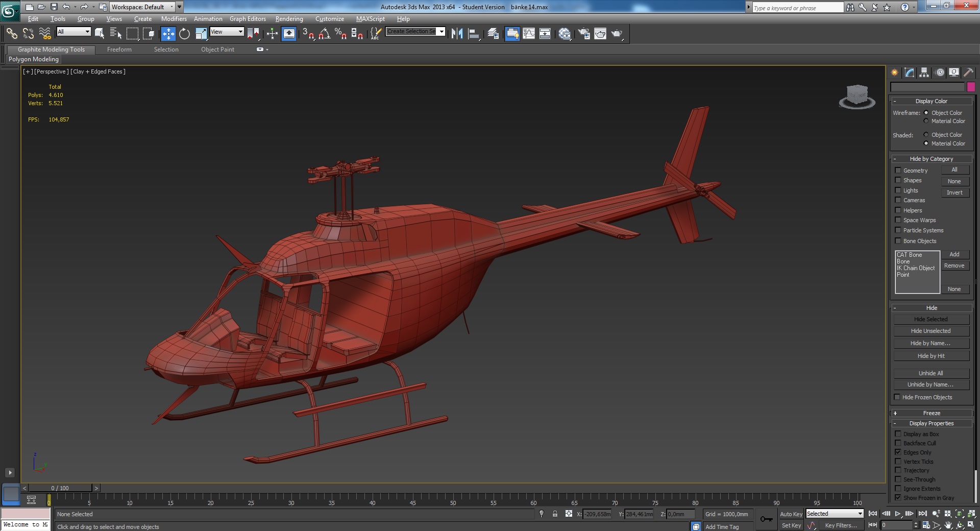Open the Modifiers menu

(x=174, y=19)
